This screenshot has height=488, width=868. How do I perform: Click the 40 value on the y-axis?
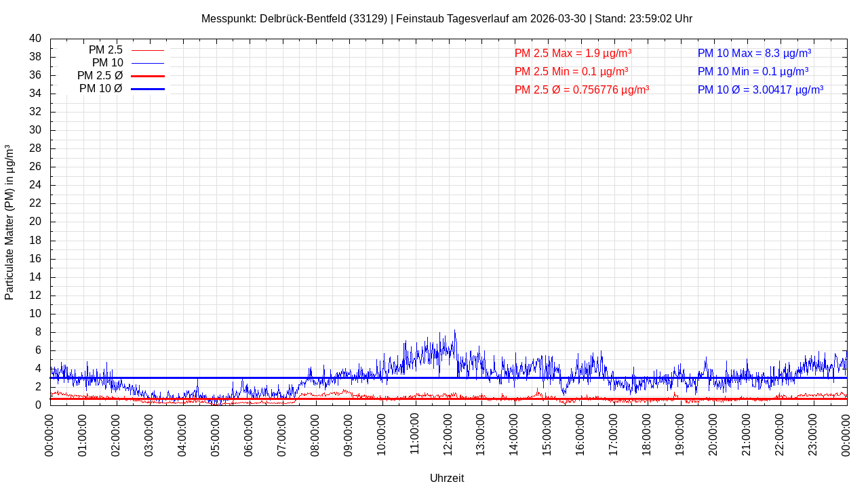click(35, 39)
